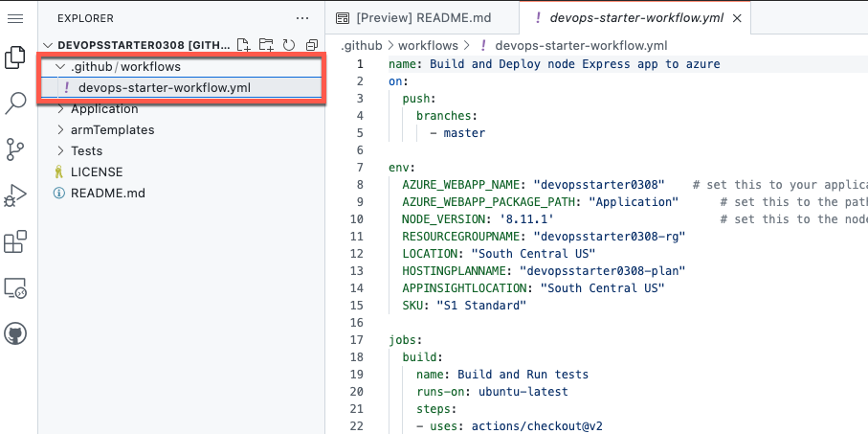Expand the Tests folder
The width and height of the screenshot is (868, 434).
[x=86, y=151]
